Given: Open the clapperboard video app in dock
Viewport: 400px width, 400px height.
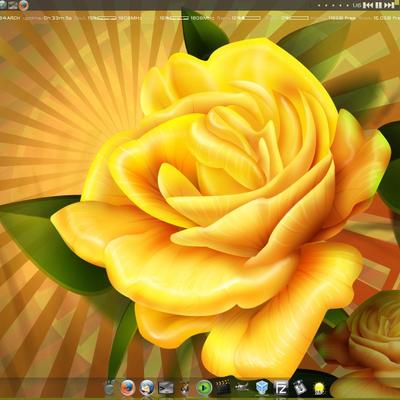Looking at the screenshot, I should (223, 388).
